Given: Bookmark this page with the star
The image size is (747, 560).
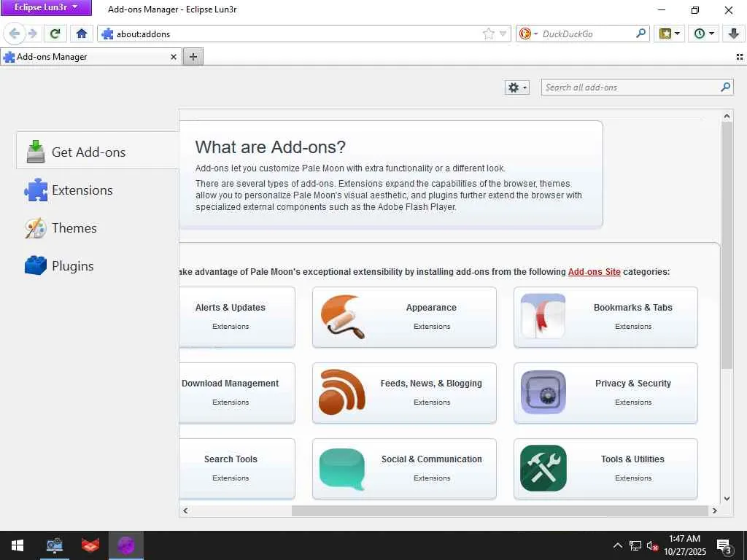Looking at the screenshot, I should [488, 34].
